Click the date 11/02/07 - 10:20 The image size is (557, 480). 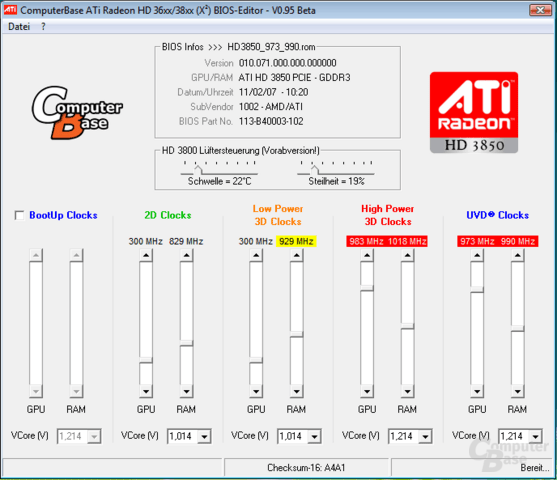pyautogui.click(x=274, y=92)
